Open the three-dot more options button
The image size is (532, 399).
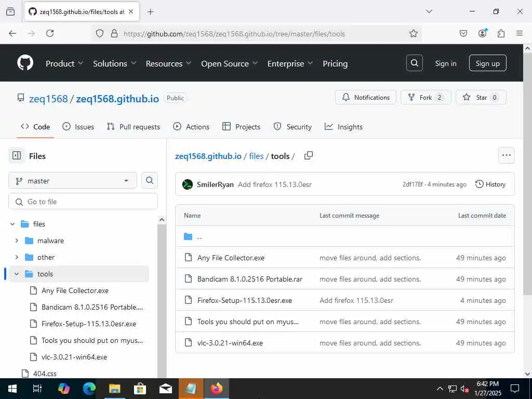point(506,155)
